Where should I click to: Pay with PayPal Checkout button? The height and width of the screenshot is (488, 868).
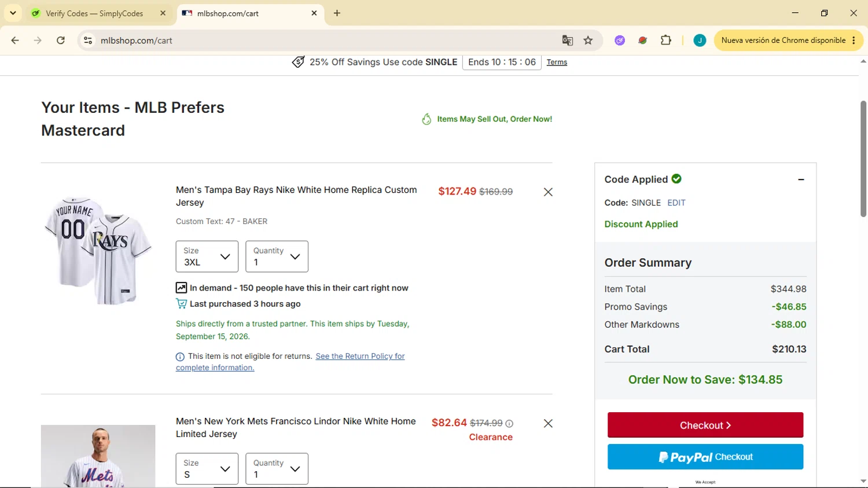[x=705, y=457]
